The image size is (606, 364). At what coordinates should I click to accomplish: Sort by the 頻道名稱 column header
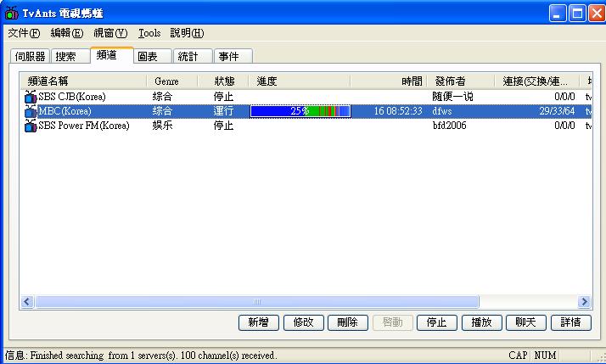(x=83, y=81)
